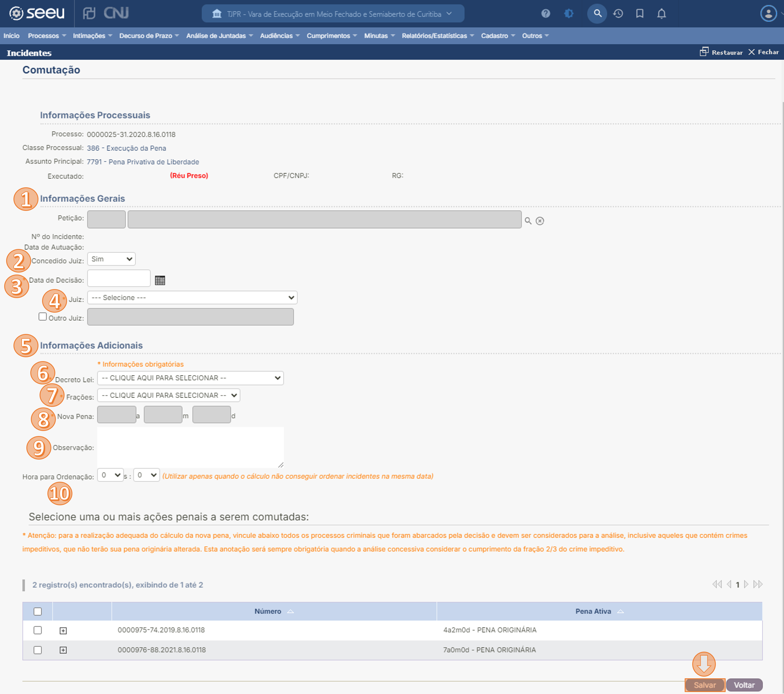
Task: Open class link 386 - Execução da Pena
Action: tap(126, 148)
